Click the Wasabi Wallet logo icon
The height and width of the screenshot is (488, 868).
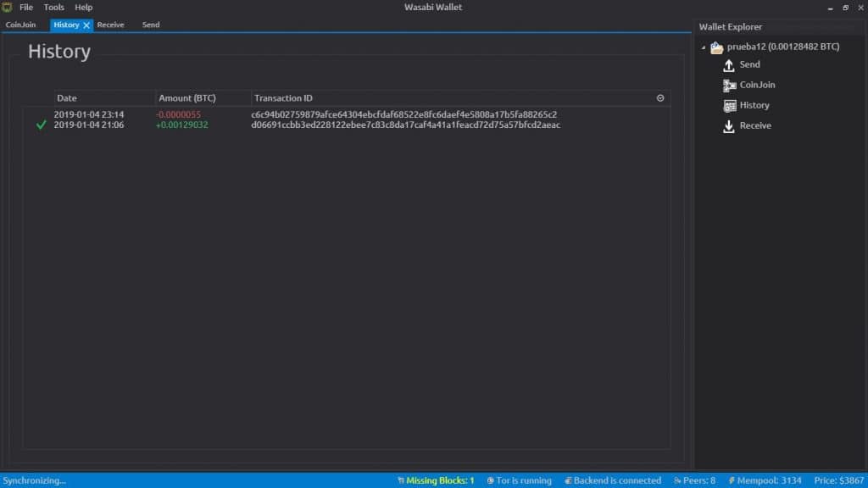[7, 8]
